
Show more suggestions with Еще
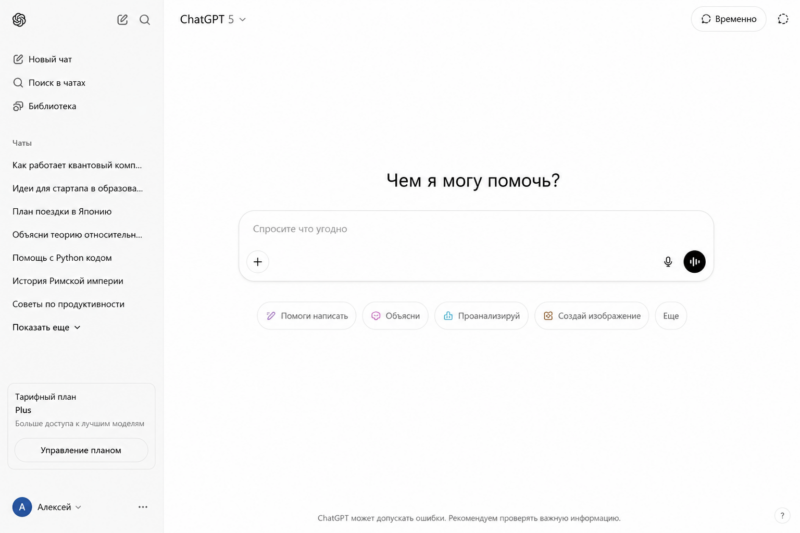(x=671, y=316)
